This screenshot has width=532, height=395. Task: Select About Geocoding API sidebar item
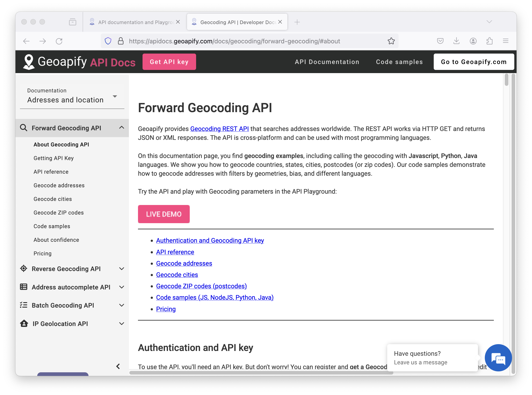61,144
